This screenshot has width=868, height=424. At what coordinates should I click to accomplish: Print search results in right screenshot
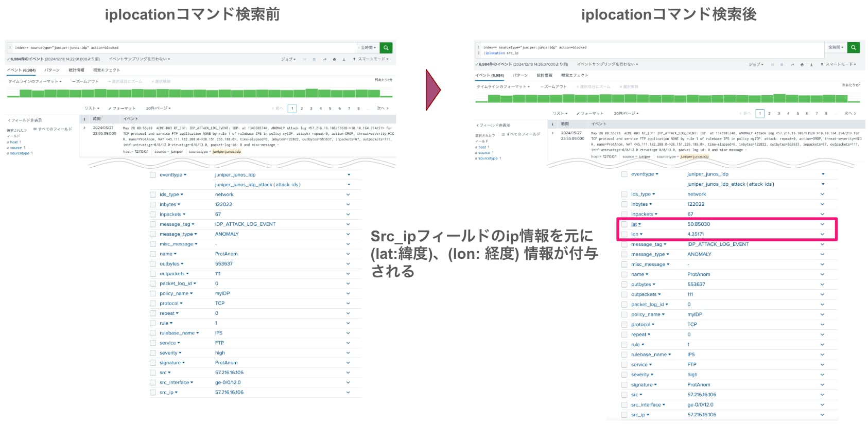[x=802, y=64]
